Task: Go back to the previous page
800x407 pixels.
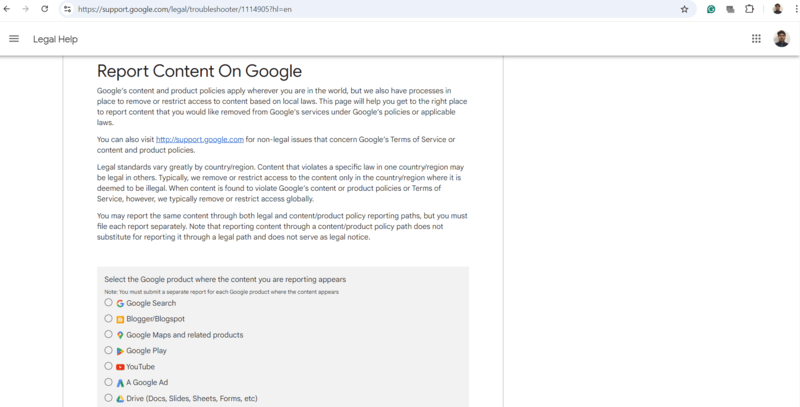Action: [9, 9]
